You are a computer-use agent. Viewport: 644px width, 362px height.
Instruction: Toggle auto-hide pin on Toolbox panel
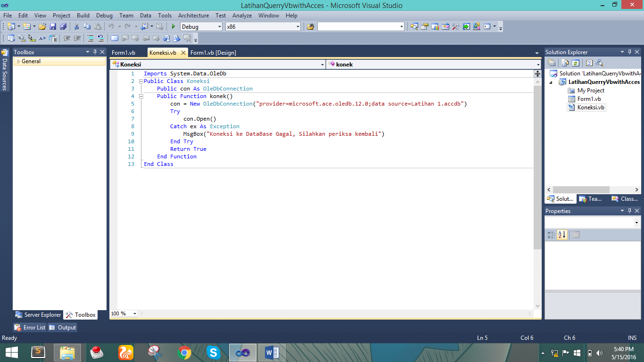pos(95,52)
